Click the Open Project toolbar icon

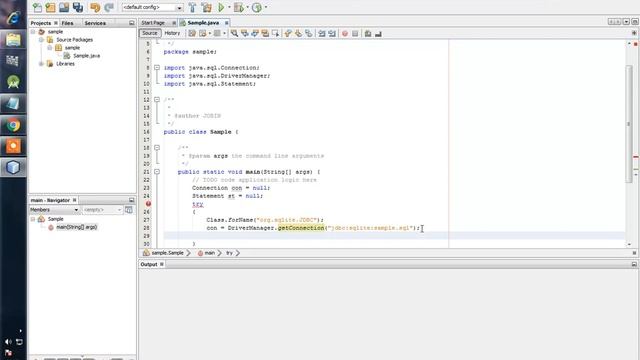64,7
